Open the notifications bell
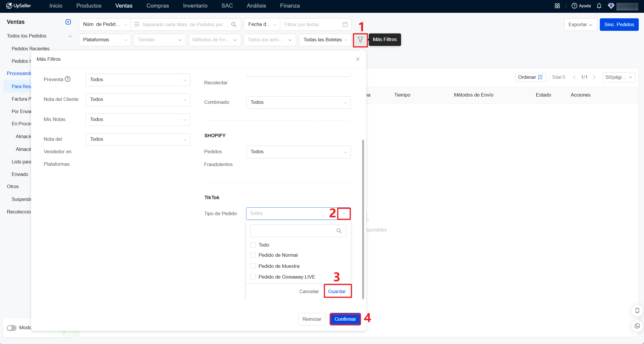 599,6
